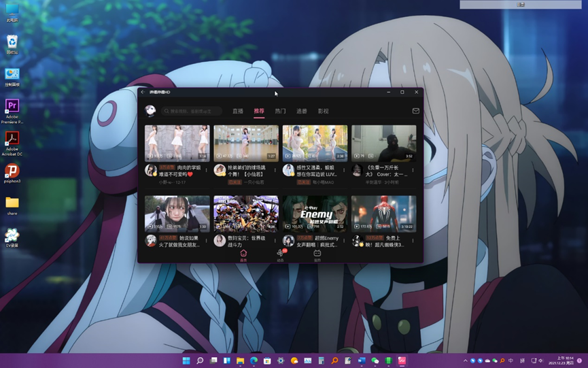
Task: Select the 推荐 tab
Action: point(259,111)
